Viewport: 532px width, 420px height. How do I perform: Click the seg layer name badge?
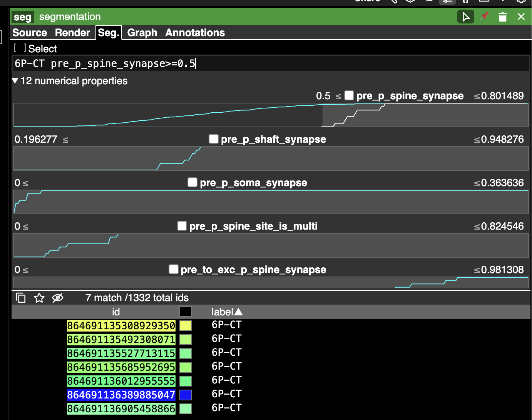[x=23, y=17]
